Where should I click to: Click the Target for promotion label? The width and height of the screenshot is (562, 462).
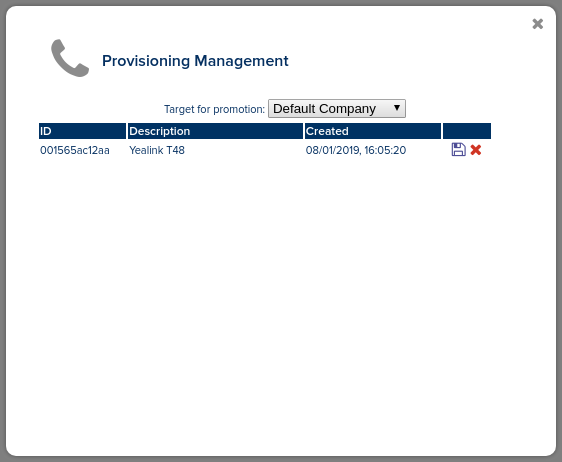[x=214, y=109]
